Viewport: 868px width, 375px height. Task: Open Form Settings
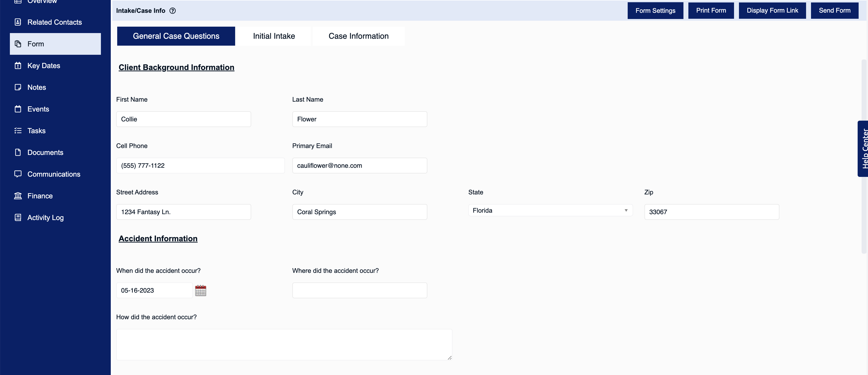click(x=655, y=10)
